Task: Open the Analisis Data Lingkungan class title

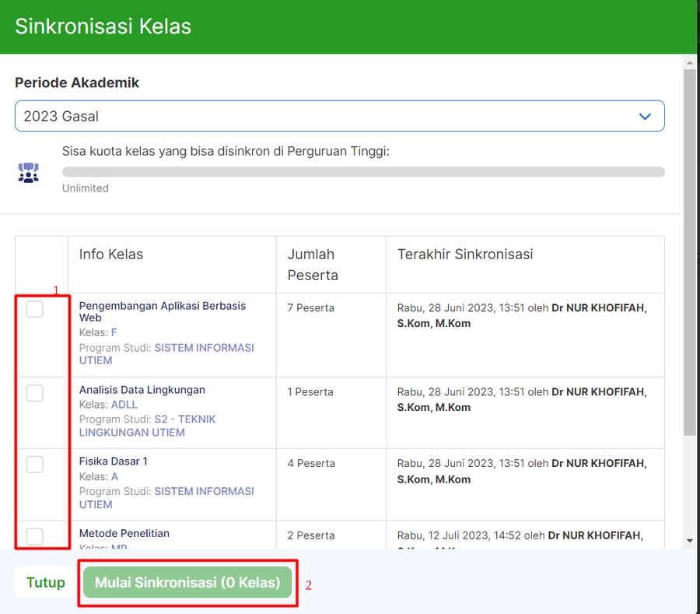Action: [142, 390]
